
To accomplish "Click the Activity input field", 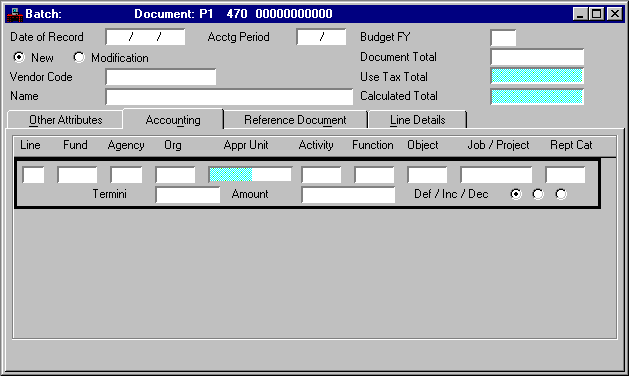I will pyautogui.click(x=321, y=175).
